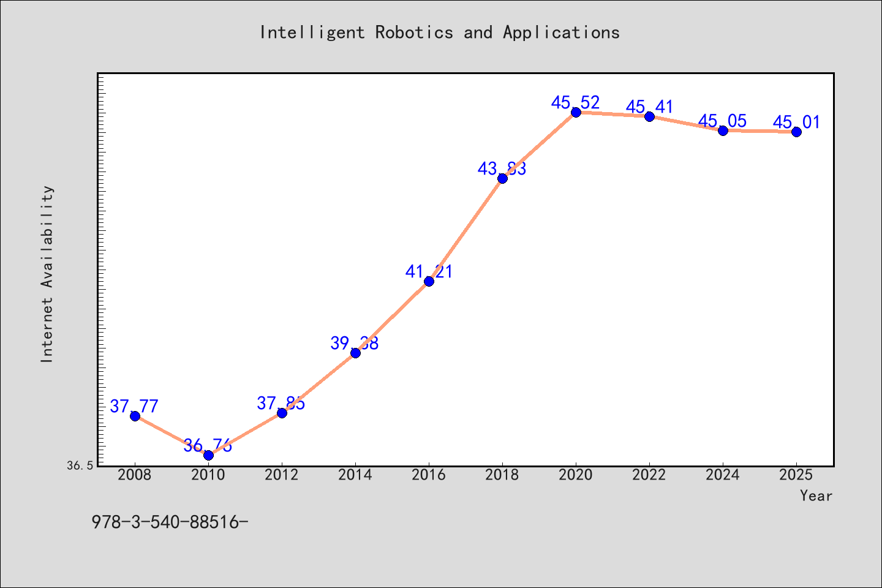Image resolution: width=882 pixels, height=588 pixels.
Task: Select the Internet Availability y-axis label
Action: pos(47,274)
